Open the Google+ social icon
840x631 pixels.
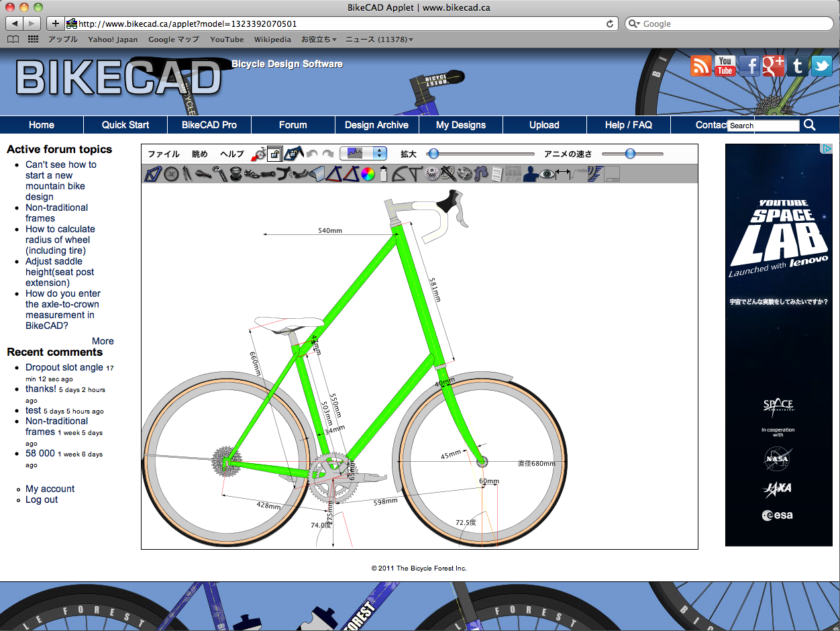click(x=774, y=65)
